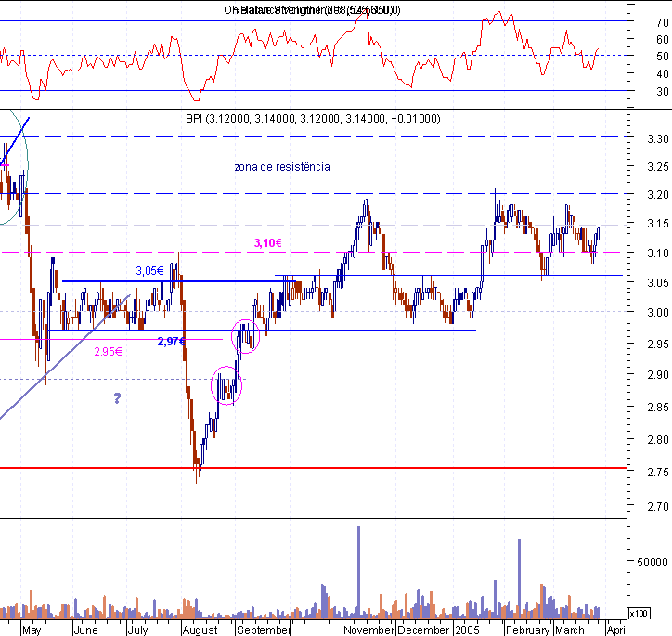This screenshot has width=672, height=636.
Task: Select the 'zona de resistência' annotation
Action: point(282,167)
